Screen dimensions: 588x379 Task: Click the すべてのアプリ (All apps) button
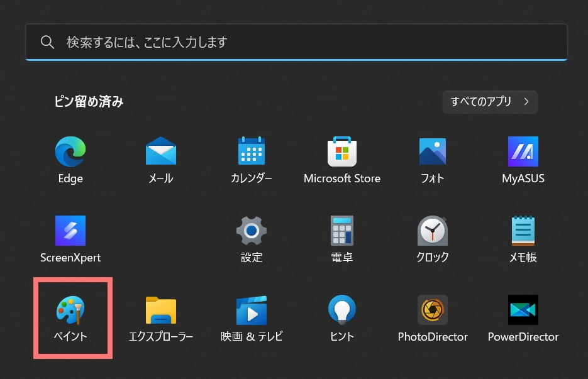click(x=490, y=102)
